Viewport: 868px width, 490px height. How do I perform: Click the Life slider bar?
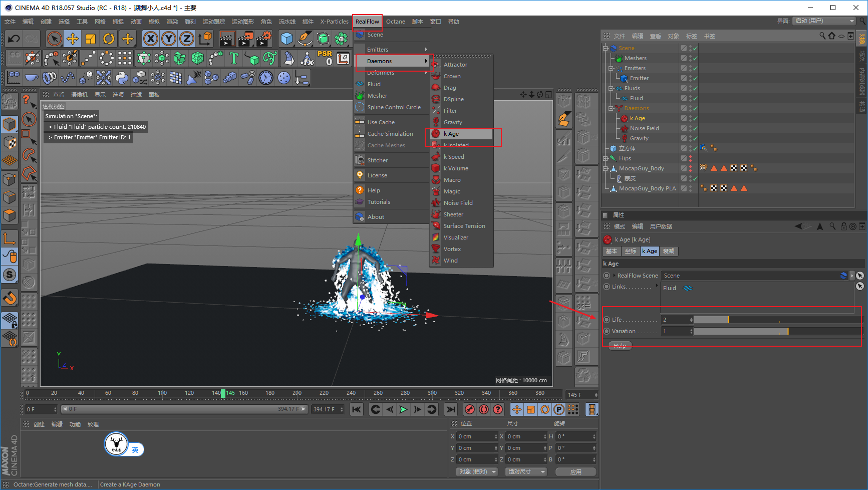click(777, 320)
